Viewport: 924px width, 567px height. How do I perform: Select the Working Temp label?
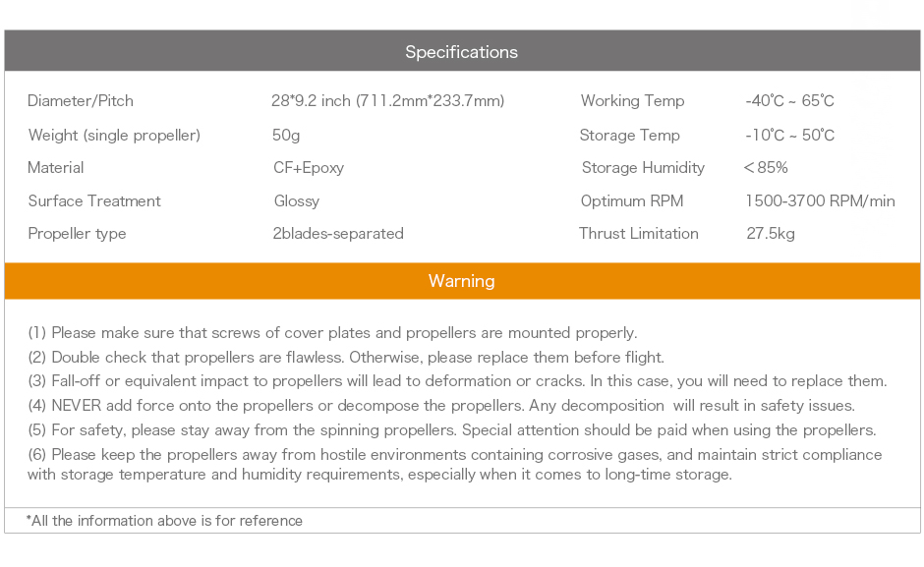click(632, 101)
